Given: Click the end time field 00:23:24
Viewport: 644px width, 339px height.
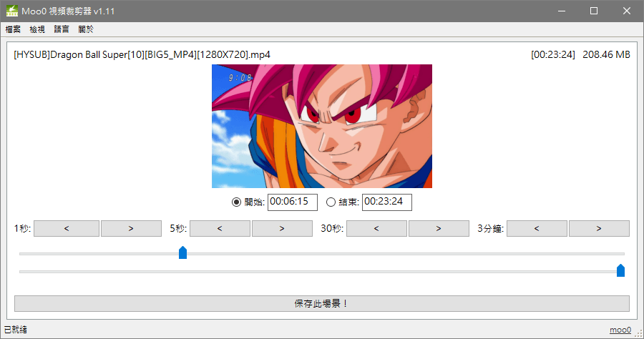Looking at the screenshot, I should coord(387,202).
